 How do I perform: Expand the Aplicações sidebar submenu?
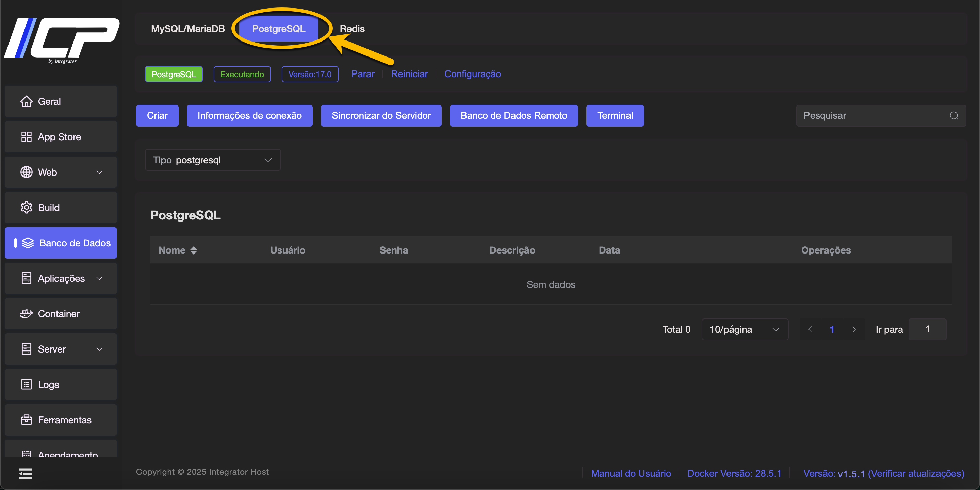tap(99, 278)
